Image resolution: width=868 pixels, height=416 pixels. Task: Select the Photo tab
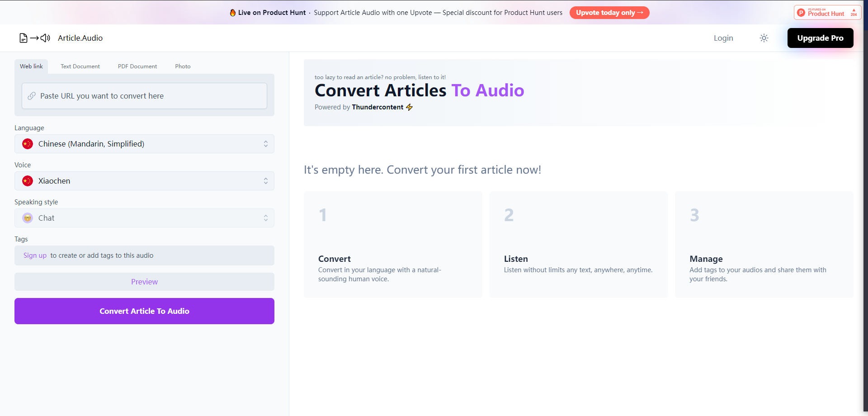point(183,66)
